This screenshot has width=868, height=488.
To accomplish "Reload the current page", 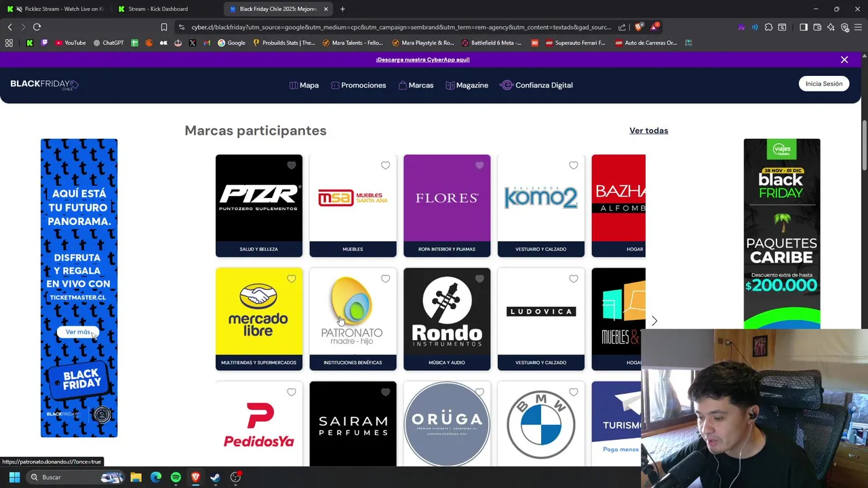I will coord(37,27).
